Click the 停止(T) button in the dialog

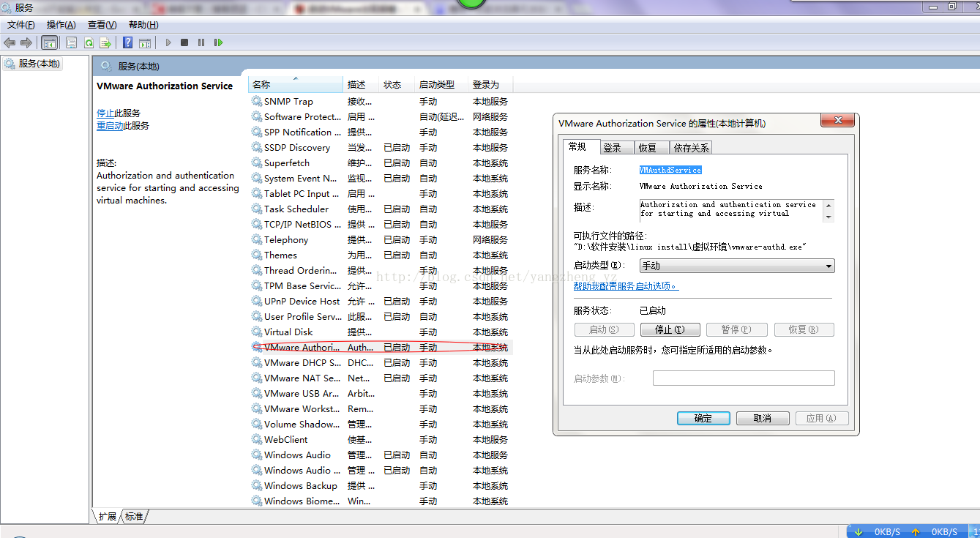(x=670, y=330)
